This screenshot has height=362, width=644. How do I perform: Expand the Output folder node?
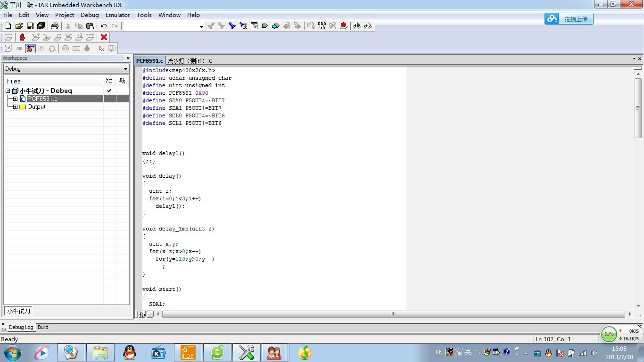15,107
